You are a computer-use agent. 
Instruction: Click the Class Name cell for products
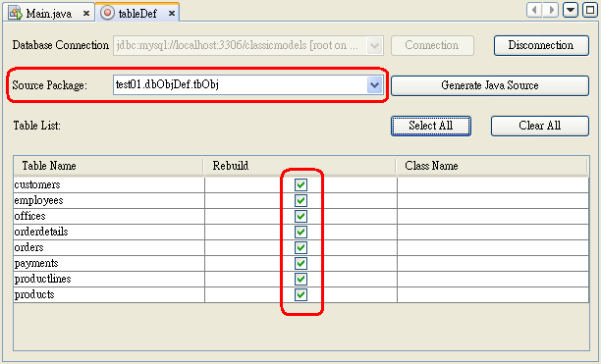pyautogui.click(x=493, y=294)
